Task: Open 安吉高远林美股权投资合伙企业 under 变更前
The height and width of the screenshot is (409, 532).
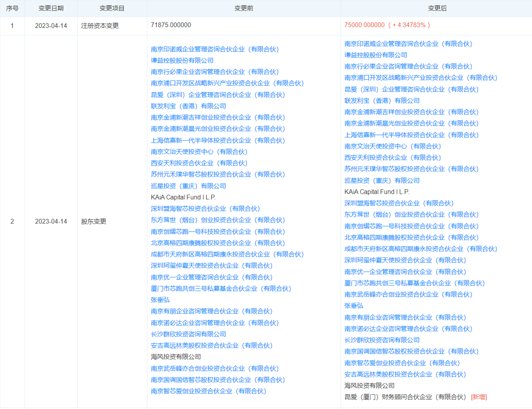Action: click(212, 346)
